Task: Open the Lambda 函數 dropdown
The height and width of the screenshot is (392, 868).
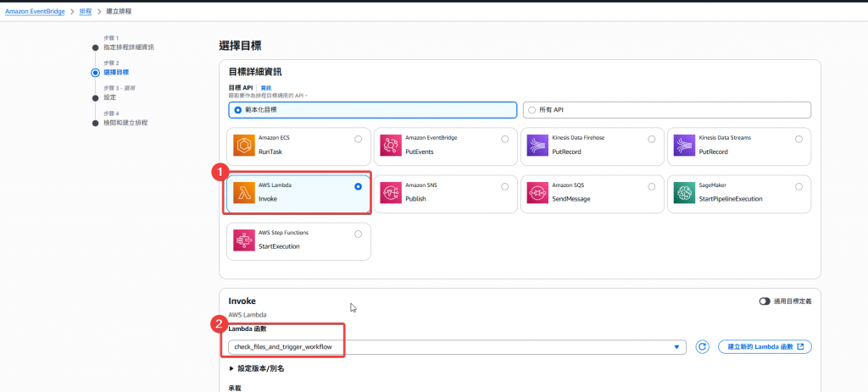Action: point(457,346)
